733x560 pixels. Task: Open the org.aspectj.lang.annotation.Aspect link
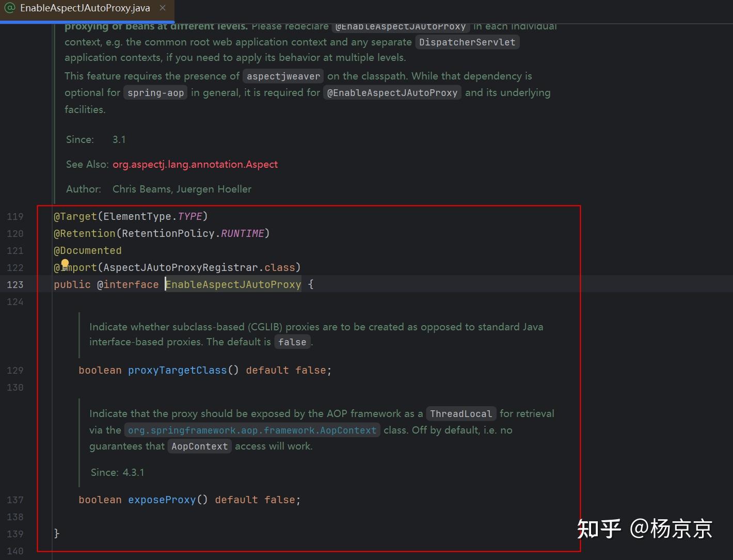tap(195, 164)
